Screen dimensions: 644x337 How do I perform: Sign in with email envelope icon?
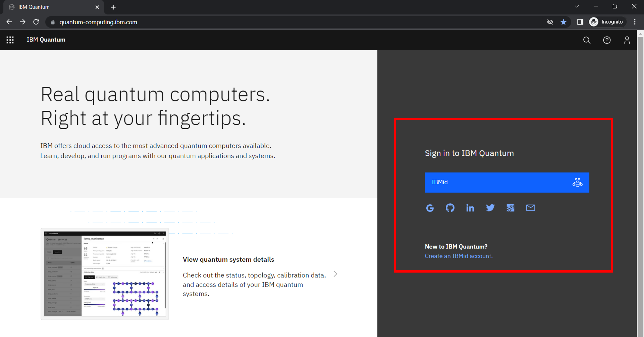530,208
